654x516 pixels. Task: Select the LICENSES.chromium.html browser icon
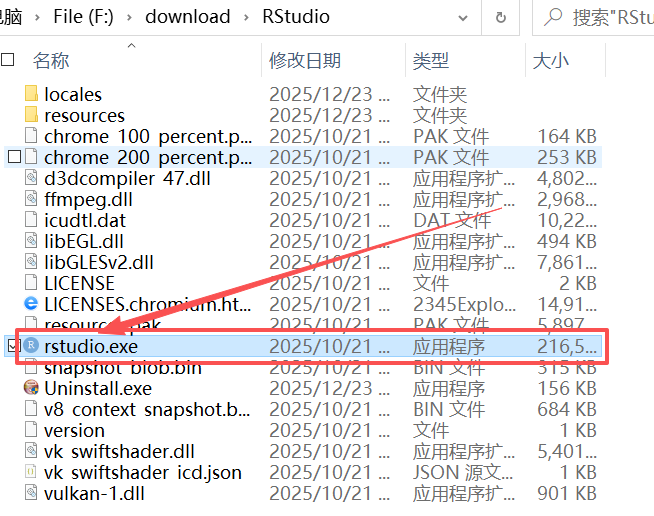(31, 304)
